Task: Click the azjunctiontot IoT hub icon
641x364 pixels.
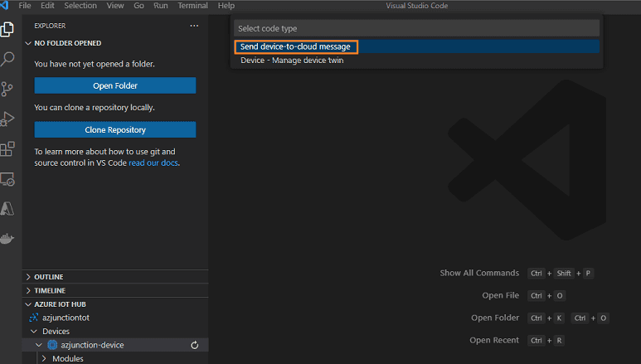Action: 33,318
